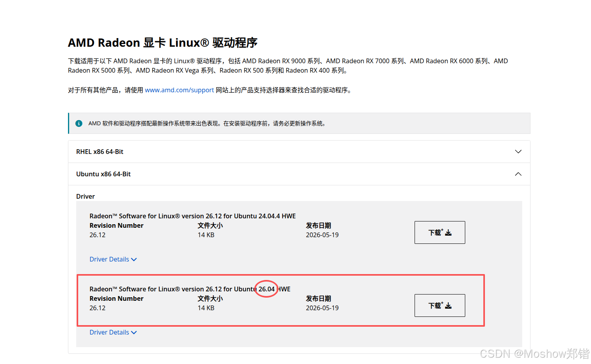Click file size 14 KB of 24.04.4 driver
Image resolution: width=591 pixels, height=364 pixels.
(x=206, y=235)
